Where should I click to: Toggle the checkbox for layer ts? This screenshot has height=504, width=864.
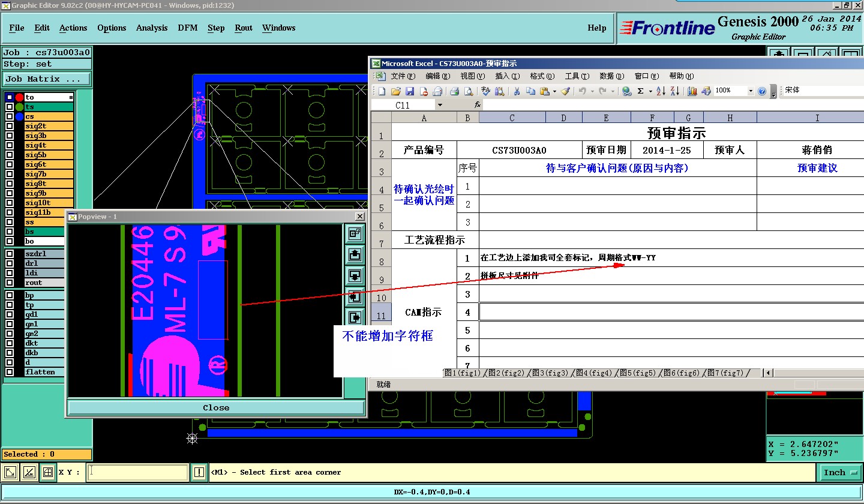tap(10, 107)
